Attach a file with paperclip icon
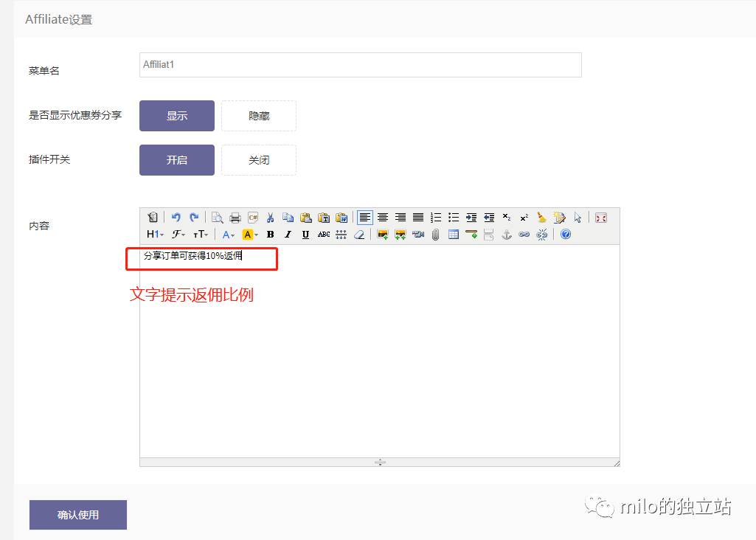756x540 pixels. [436, 235]
